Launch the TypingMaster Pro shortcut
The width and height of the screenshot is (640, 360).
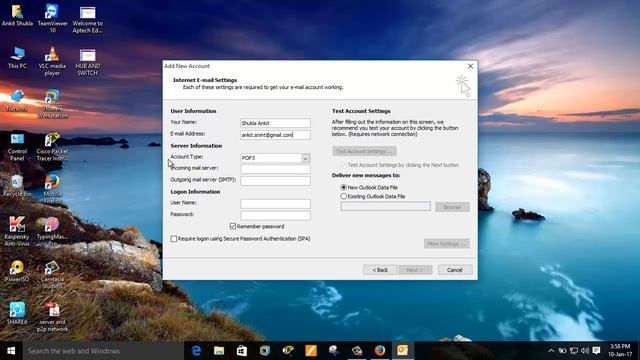point(52,231)
